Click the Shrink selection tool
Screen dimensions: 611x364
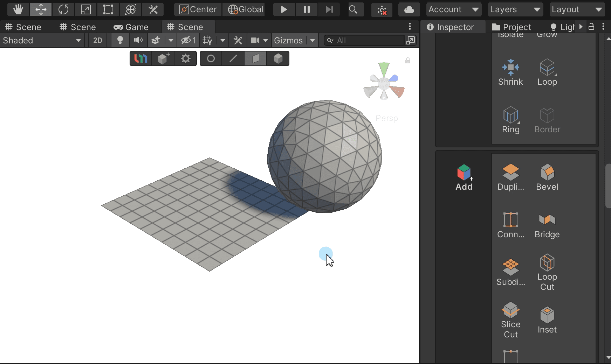[x=511, y=72]
